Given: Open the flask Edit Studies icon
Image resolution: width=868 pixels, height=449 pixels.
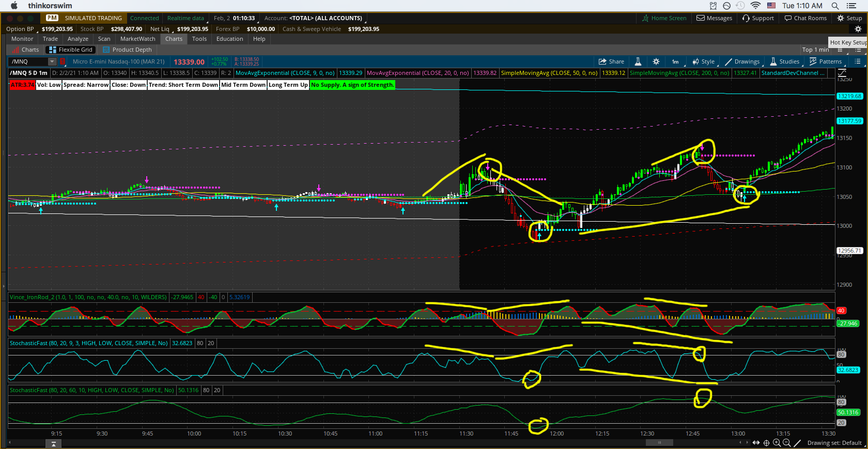Looking at the screenshot, I should click(x=638, y=61).
